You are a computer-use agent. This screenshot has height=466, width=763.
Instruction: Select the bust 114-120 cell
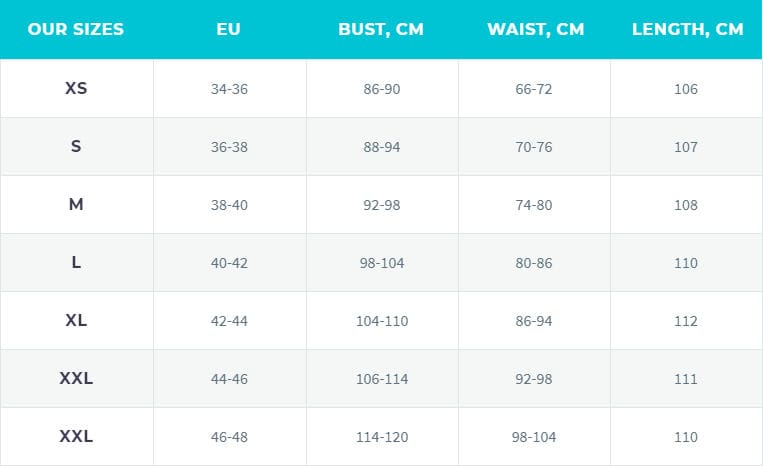click(382, 437)
